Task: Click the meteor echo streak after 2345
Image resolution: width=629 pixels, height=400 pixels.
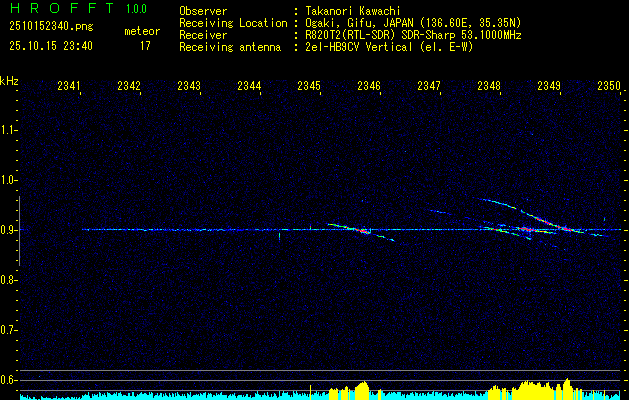Action: click(x=361, y=231)
